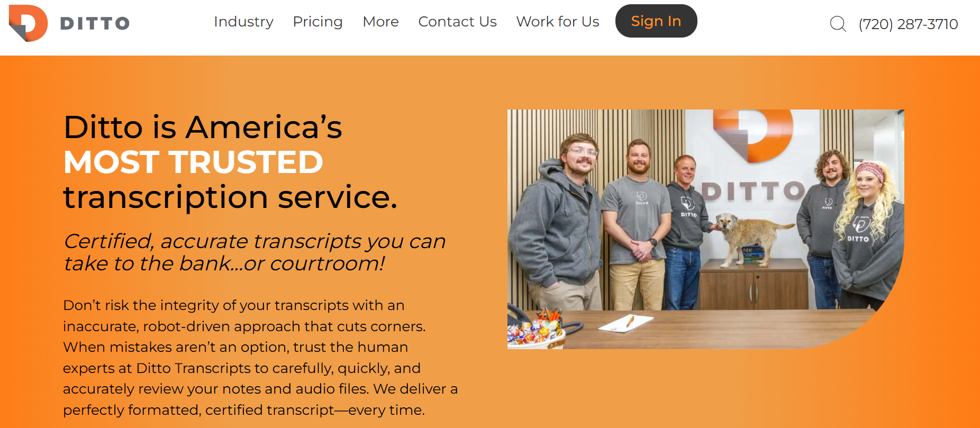Screen dimensions: 980x428
Task: Open the Pricing menu
Action: 317,22
